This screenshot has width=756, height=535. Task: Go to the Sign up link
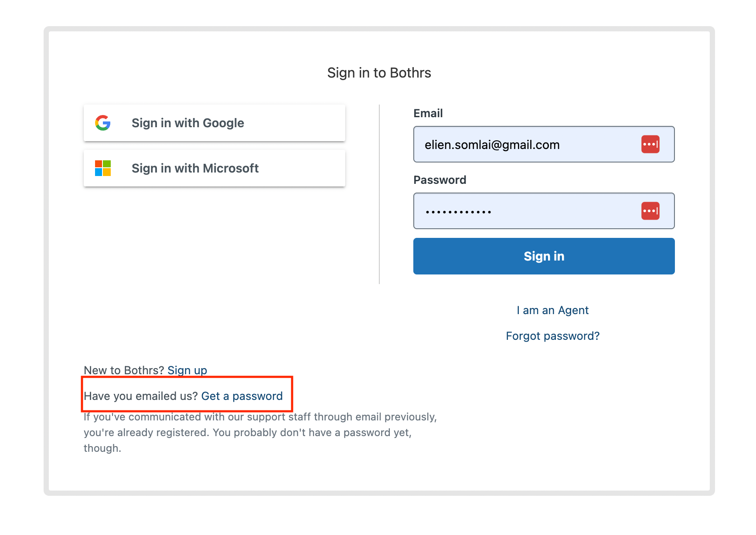point(187,370)
